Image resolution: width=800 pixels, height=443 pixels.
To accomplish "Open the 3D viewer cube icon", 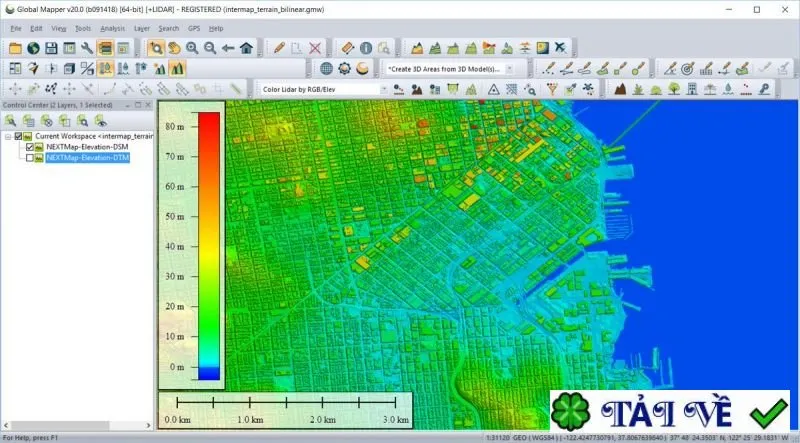I will pyautogui.click(x=69, y=68).
